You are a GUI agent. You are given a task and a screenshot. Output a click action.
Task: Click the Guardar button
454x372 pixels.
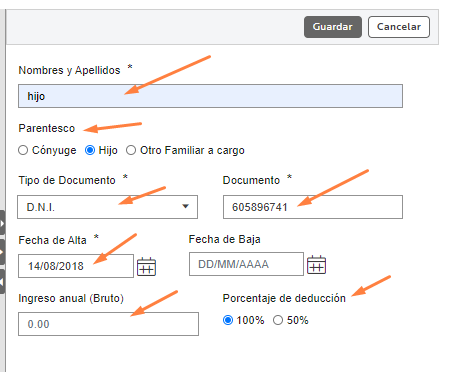coord(333,27)
